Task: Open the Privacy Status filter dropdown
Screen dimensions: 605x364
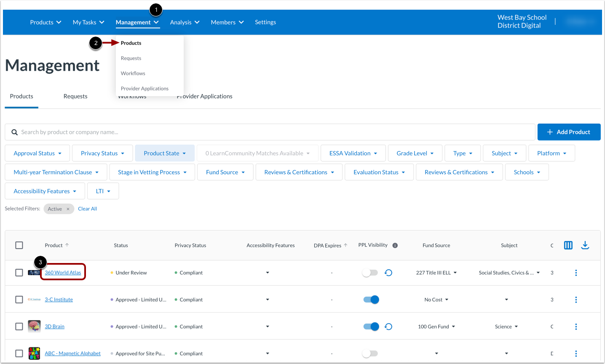Action: click(x=102, y=153)
